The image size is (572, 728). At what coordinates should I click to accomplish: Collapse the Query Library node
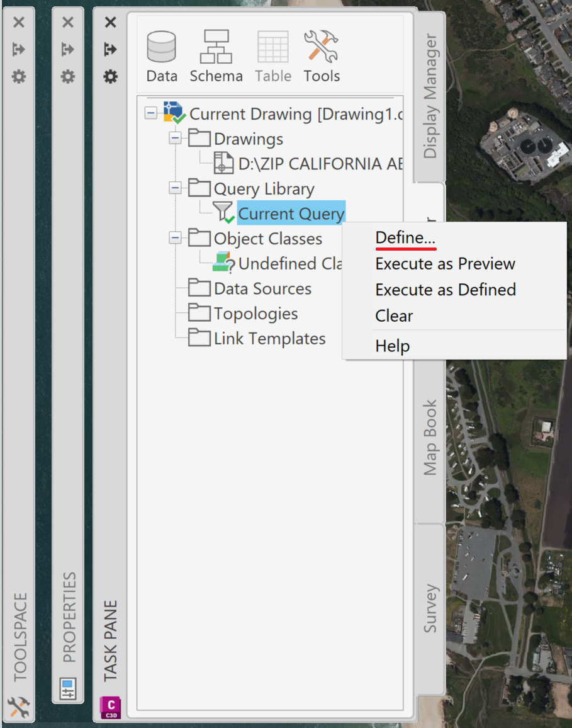(x=175, y=188)
